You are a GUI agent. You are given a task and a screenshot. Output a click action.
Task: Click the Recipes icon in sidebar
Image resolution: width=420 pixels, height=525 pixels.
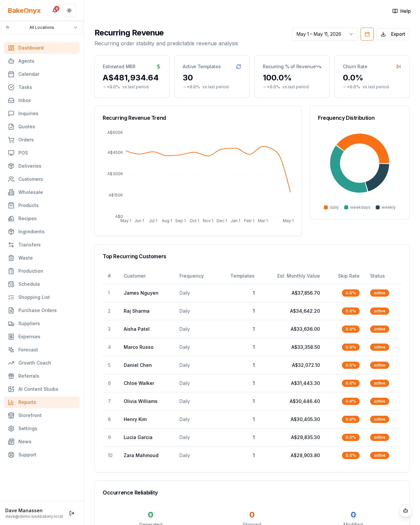point(11,219)
